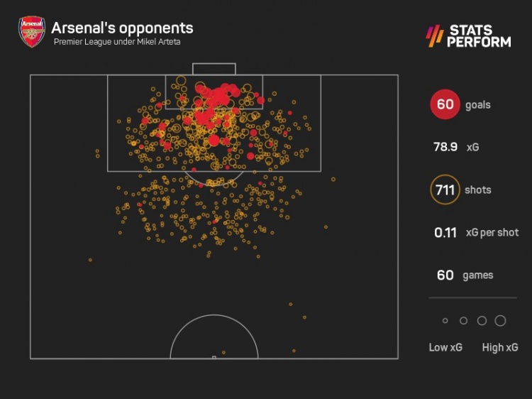Select the orange-ringed 711 shots circle
The width and height of the screenshot is (532, 399).
(445, 190)
